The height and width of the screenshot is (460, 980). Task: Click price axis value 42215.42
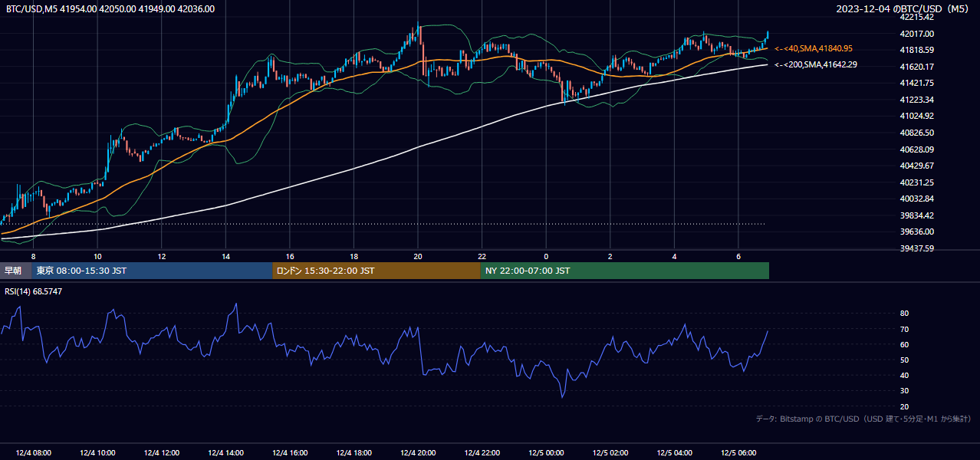918,17
